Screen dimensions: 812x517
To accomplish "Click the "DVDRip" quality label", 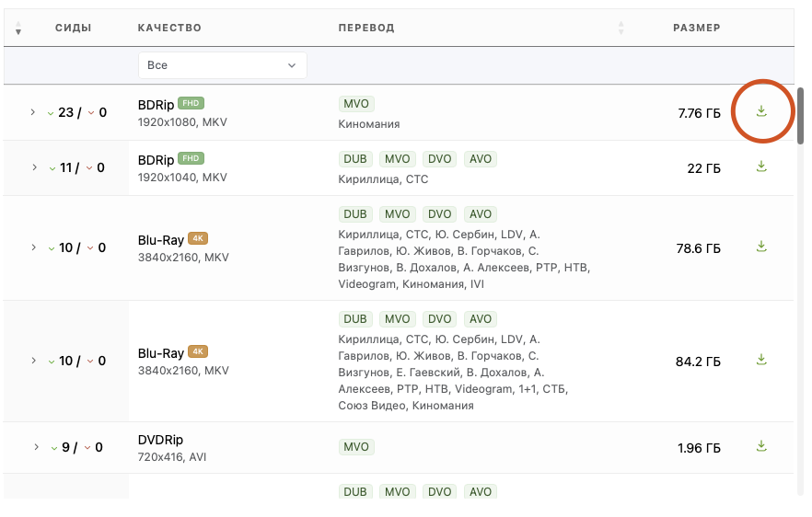I will [160, 440].
